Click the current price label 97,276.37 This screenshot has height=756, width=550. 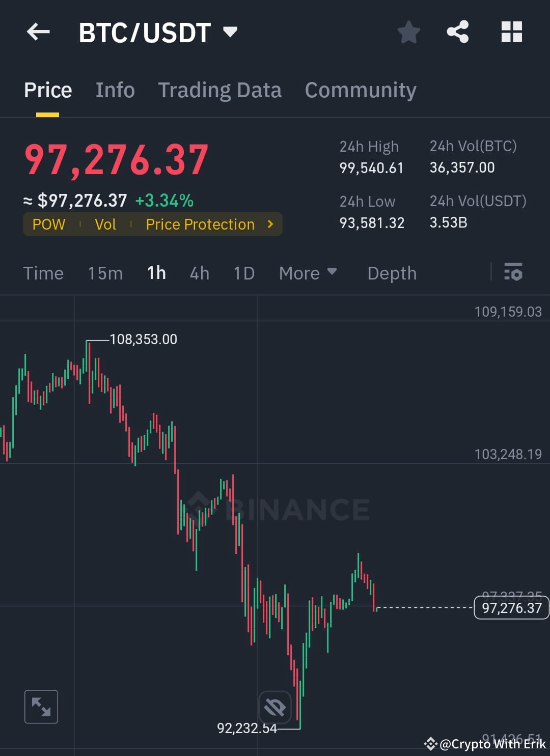click(511, 607)
